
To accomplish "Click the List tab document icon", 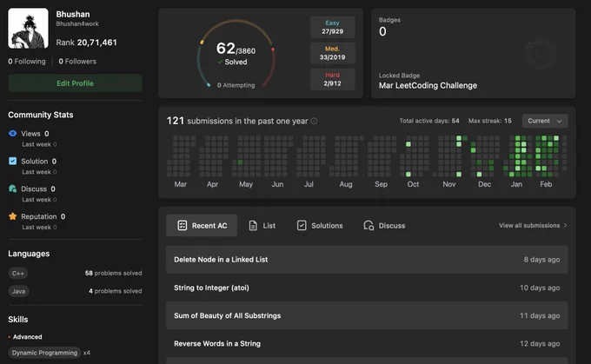I will (x=253, y=225).
